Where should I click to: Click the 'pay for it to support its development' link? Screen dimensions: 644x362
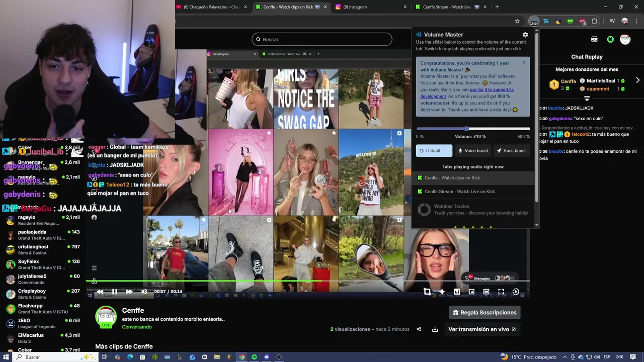tap(467, 93)
